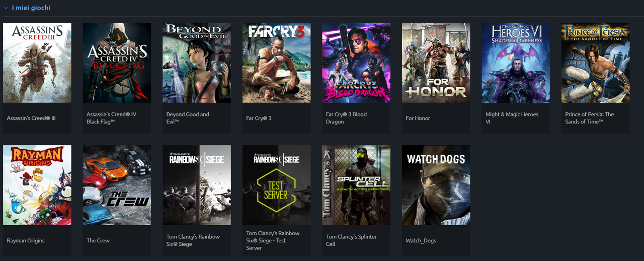Open Assassin's Creed III cover art
This screenshot has height=261, width=644.
37,63
